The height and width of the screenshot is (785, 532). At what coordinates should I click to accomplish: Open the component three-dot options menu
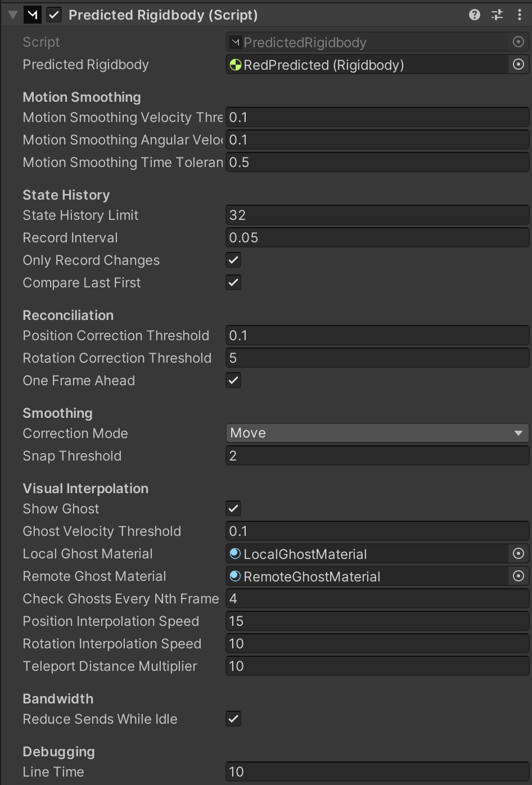519,15
